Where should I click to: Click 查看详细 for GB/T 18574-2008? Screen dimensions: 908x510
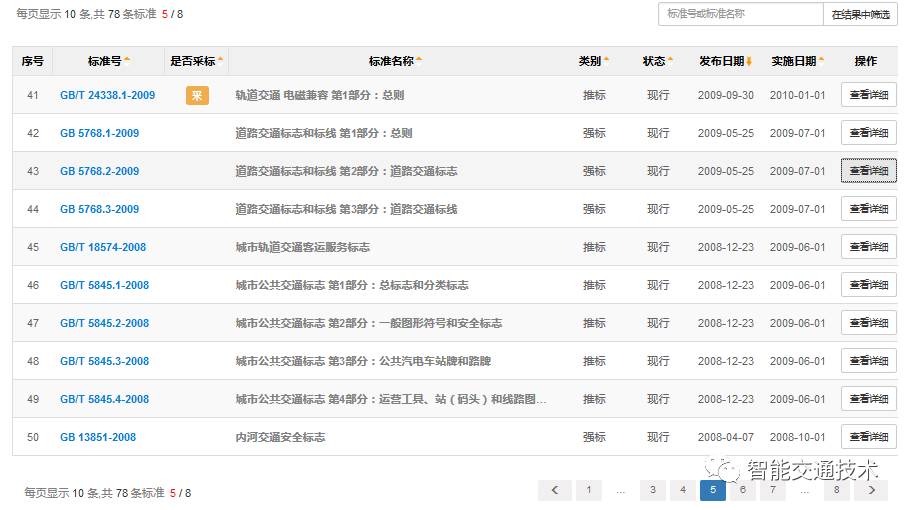[869, 247]
